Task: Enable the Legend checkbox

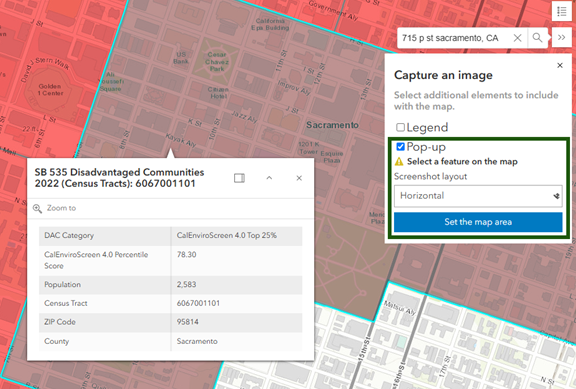Action: 400,127
